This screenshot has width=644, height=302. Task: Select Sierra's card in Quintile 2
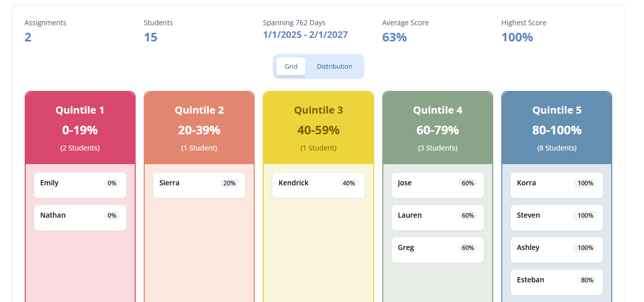click(x=199, y=185)
